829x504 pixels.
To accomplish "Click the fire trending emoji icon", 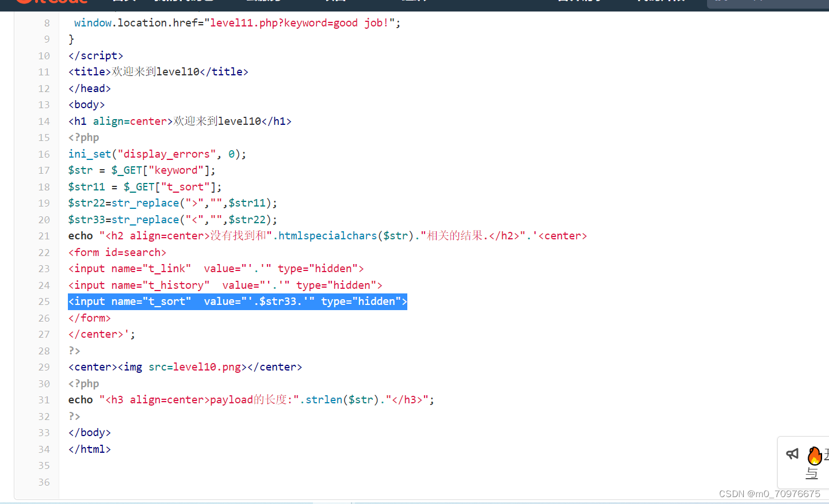I will coord(815,455).
